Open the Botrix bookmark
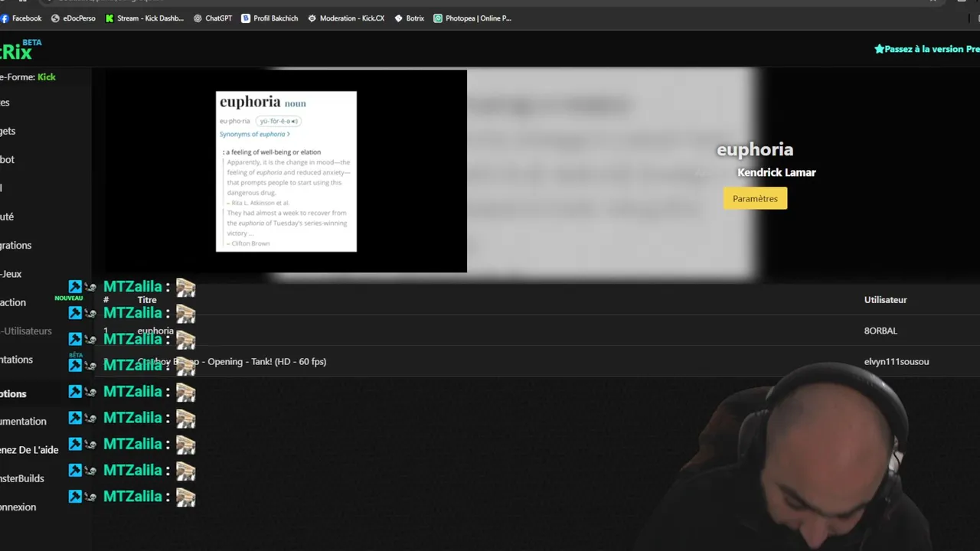The height and width of the screenshot is (551, 980). tap(409, 18)
